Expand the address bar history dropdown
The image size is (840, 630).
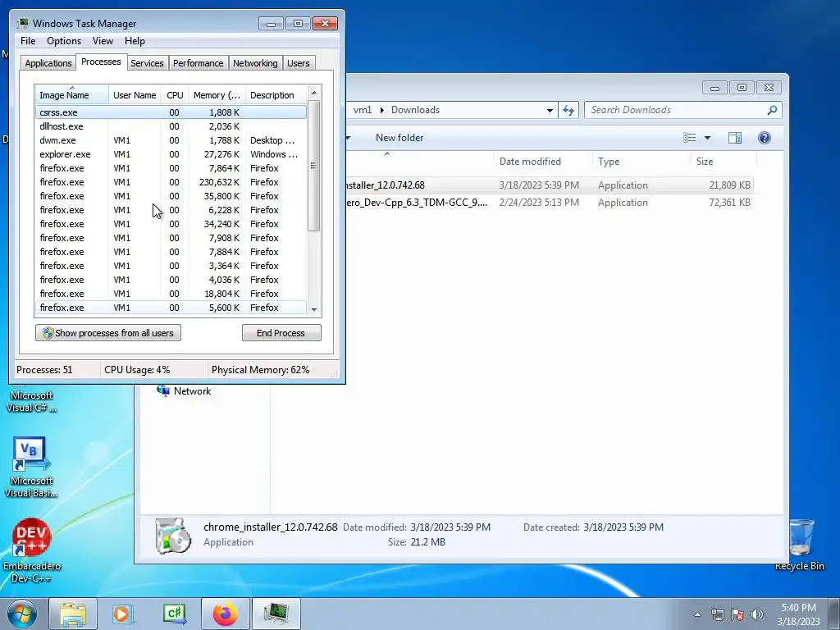coord(550,111)
